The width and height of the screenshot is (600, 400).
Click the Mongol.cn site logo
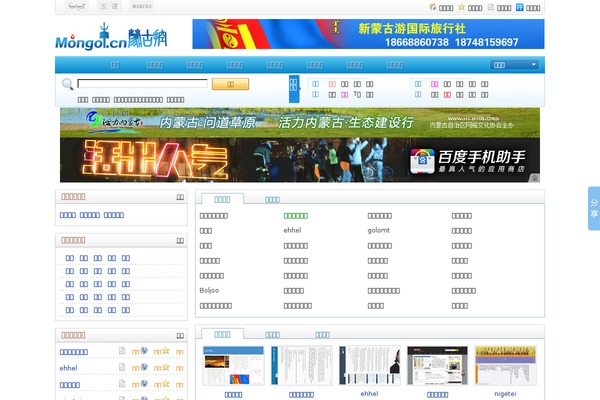click(111, 37)
